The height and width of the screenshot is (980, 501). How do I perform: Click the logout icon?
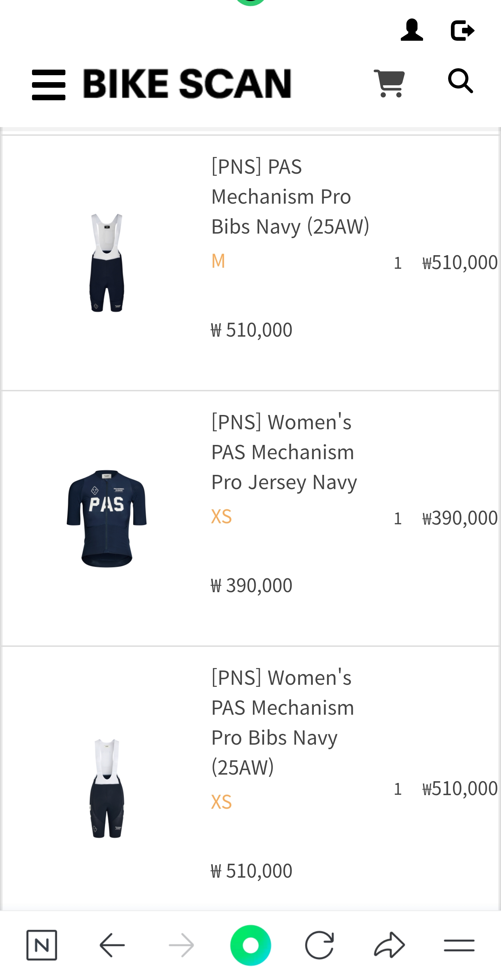coord(462,30)
